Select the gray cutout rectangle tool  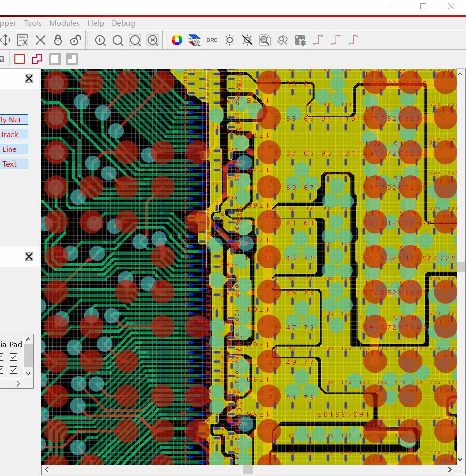click(x=72, y=59)
